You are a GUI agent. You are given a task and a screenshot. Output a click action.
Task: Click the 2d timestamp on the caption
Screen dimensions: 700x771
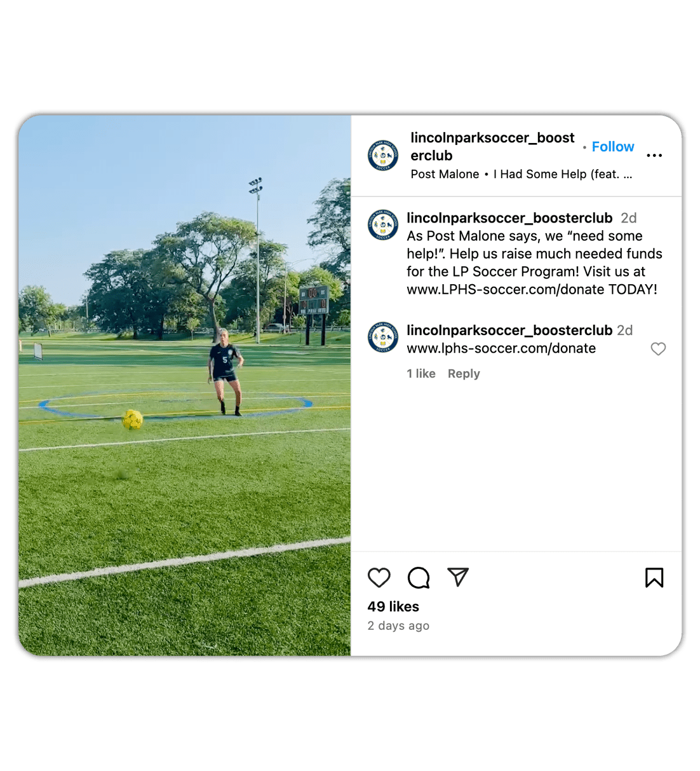click(629, 218)
